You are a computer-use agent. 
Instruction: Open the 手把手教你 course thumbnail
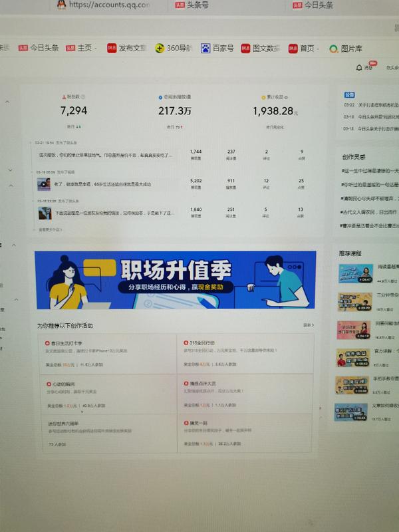click(x=352, y=385)
